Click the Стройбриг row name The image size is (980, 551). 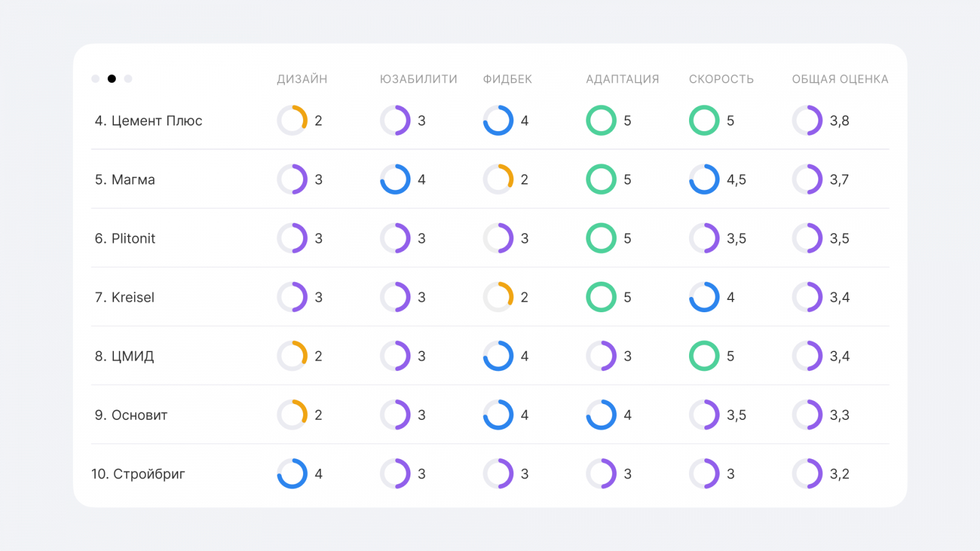point(138,474)
